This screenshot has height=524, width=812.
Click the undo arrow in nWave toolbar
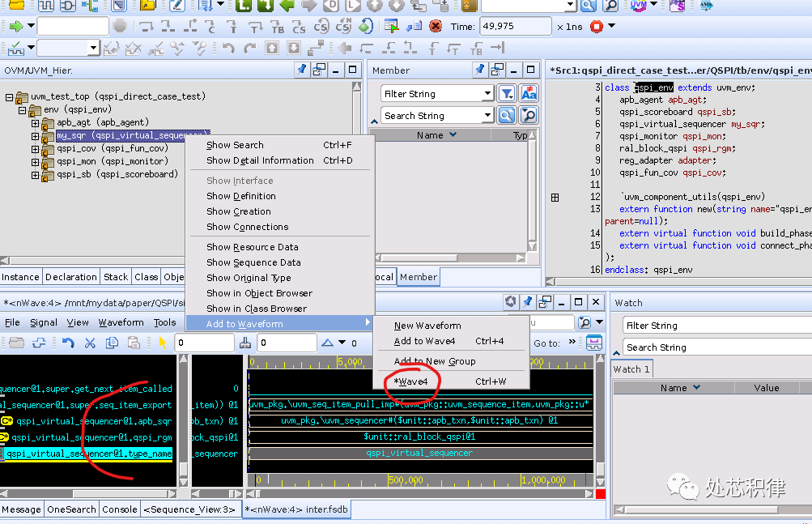coord(68,343)
